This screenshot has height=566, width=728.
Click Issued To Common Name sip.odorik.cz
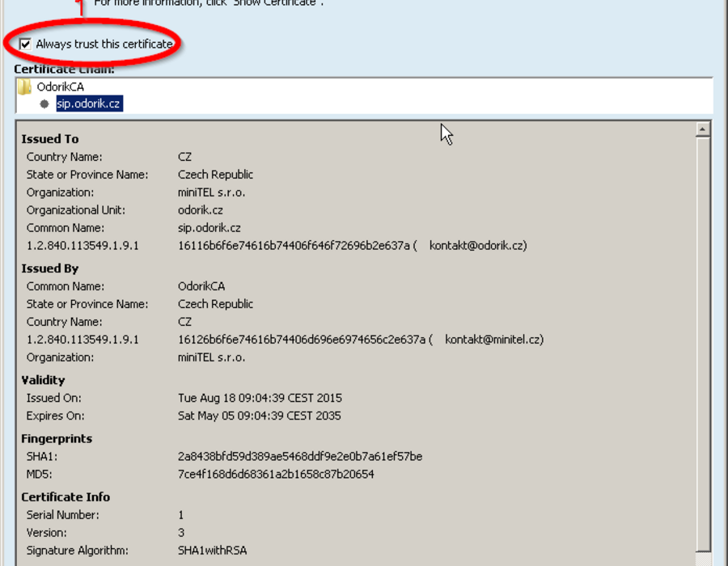[209, 228]
